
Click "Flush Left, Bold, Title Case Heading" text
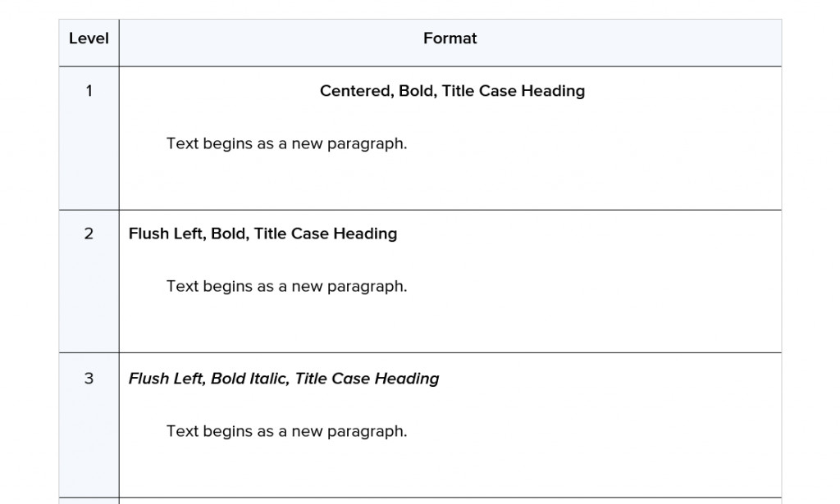point(262,234)
